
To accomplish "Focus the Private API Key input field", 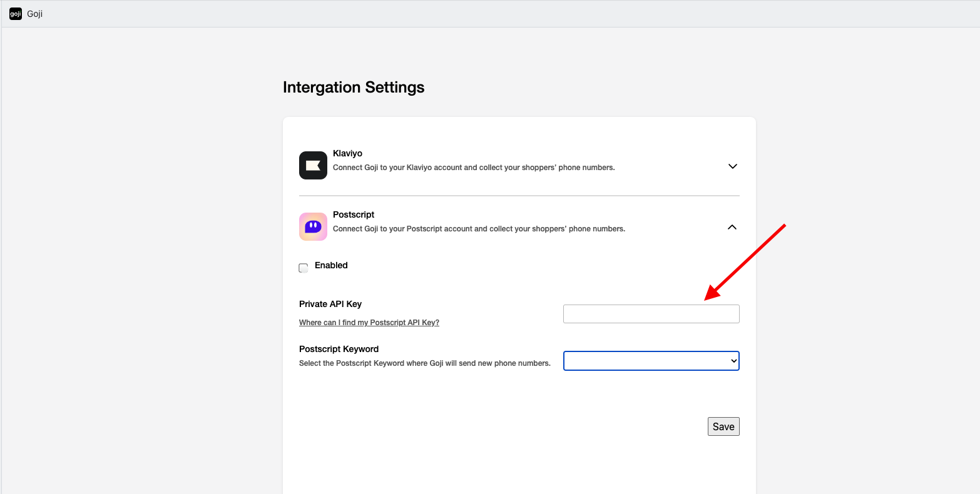I will [x=651, y=314].
